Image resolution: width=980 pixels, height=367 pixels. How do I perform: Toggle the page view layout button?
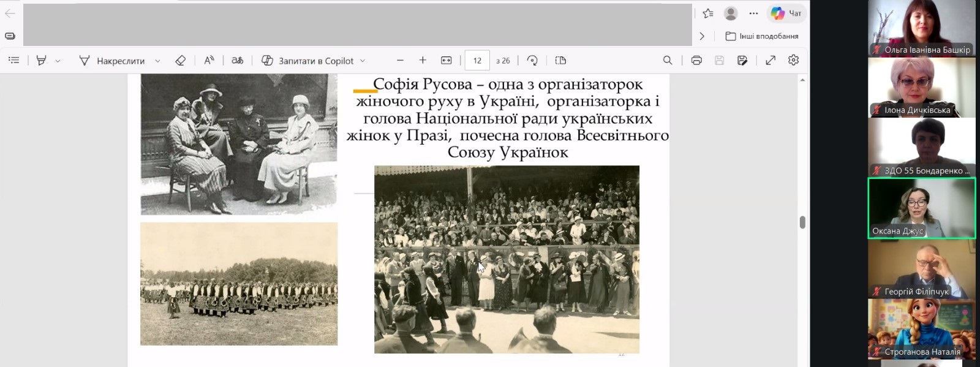(560, 60)
